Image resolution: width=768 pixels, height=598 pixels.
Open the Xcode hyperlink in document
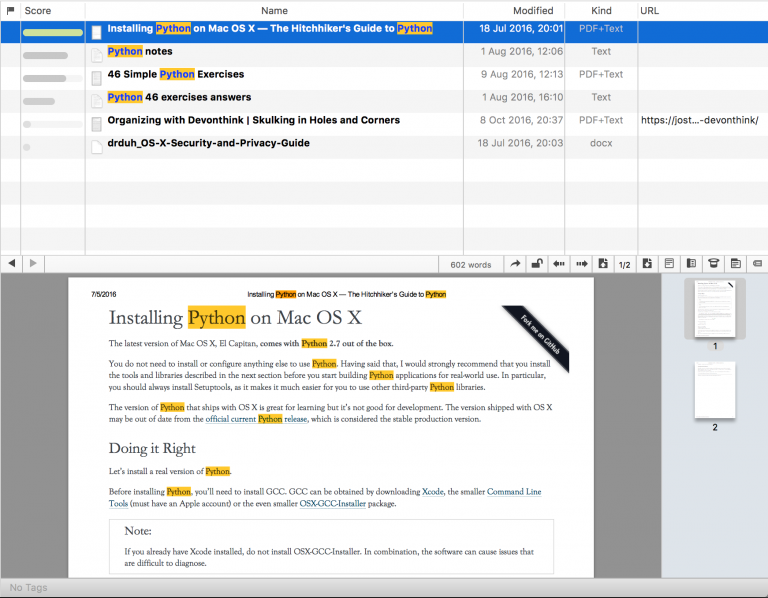pos(432,492)
